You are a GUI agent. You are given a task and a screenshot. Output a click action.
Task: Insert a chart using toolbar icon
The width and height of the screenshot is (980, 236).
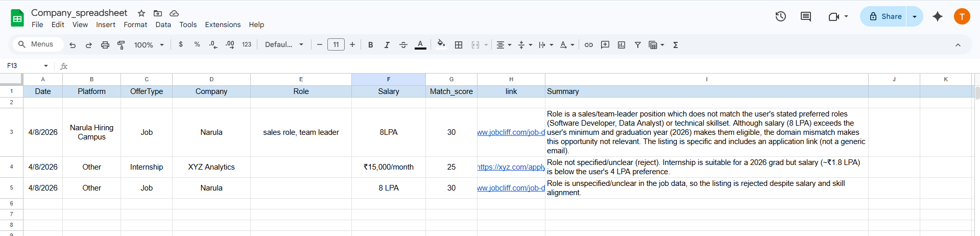click(x=622, y=45)
